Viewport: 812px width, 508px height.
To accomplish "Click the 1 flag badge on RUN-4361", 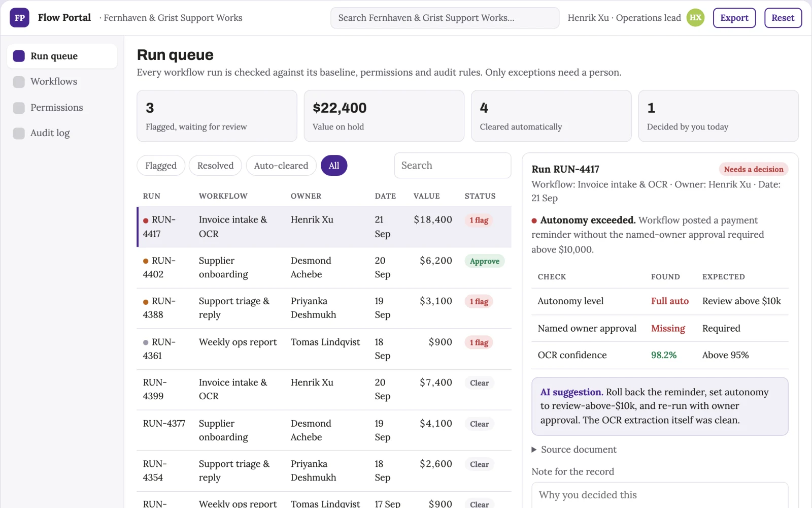I will (x=479, y=343).
